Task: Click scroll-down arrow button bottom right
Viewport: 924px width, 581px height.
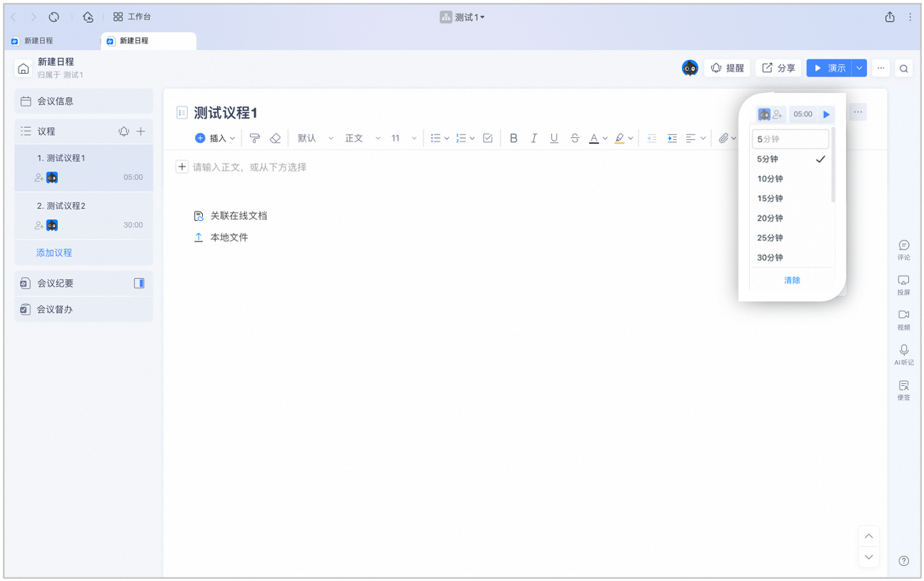Action: [x=869, y=557]
